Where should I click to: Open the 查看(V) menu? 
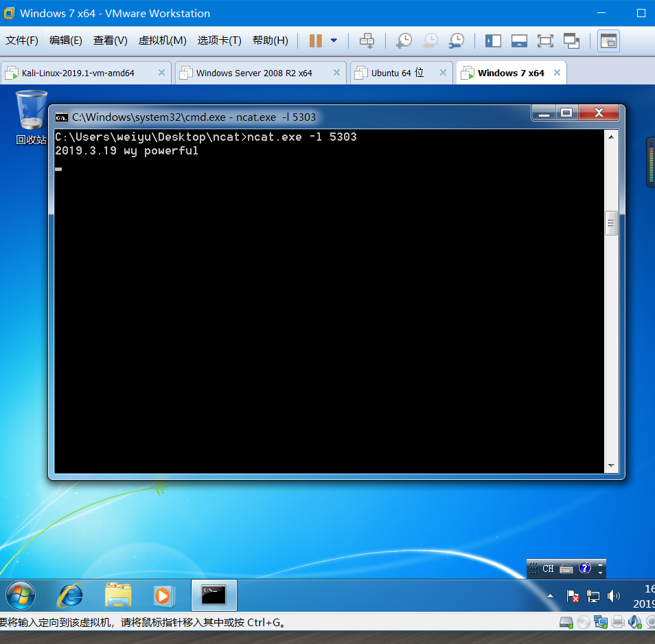(111, 41)
